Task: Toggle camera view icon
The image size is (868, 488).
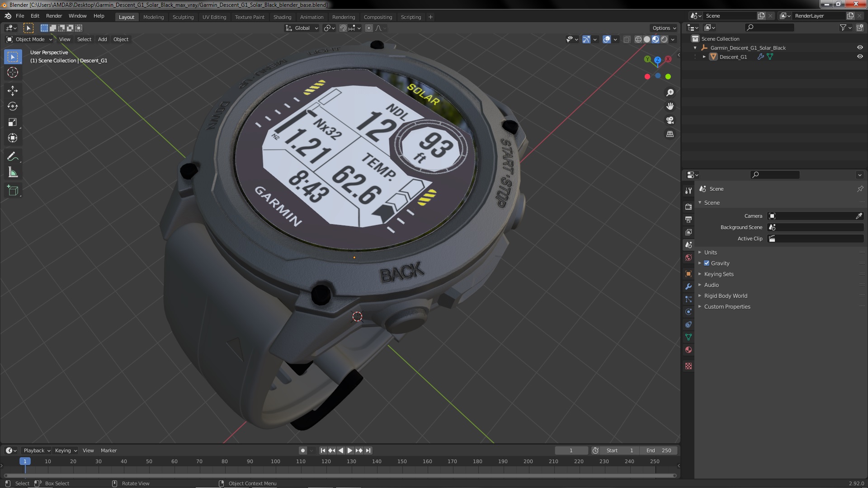Action: (670, 120)
